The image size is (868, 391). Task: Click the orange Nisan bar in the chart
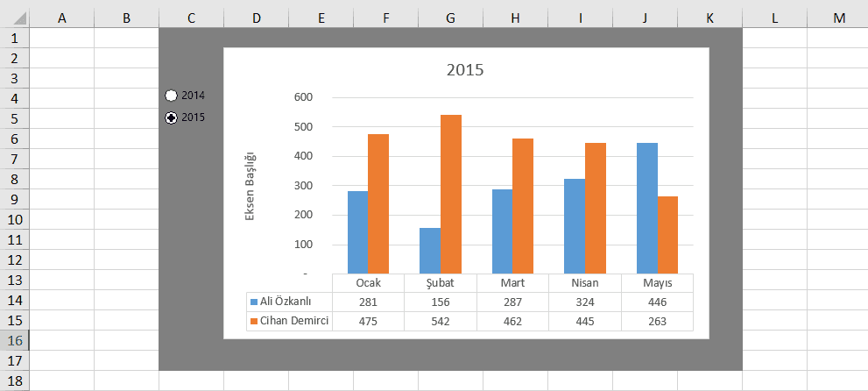pyautogui.click(x=595, y=208)
